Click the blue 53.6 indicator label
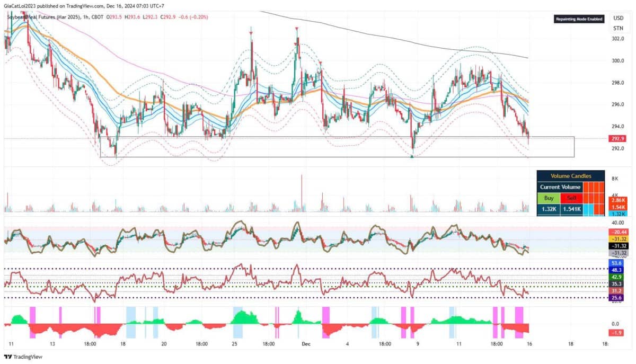Image resolution: width=636 pixels, height=364 pixels. (x=617, y=262)
